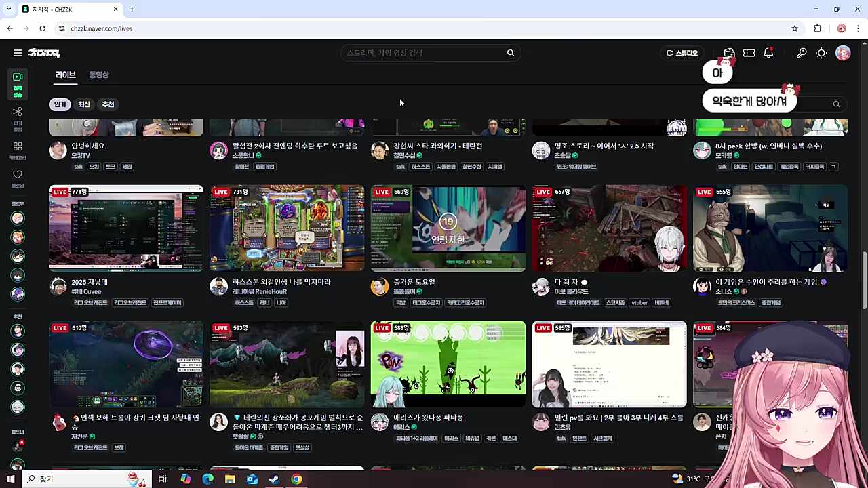
Task: Open 카테고리 grid sidebar icon
Action: tap(18, 150)
